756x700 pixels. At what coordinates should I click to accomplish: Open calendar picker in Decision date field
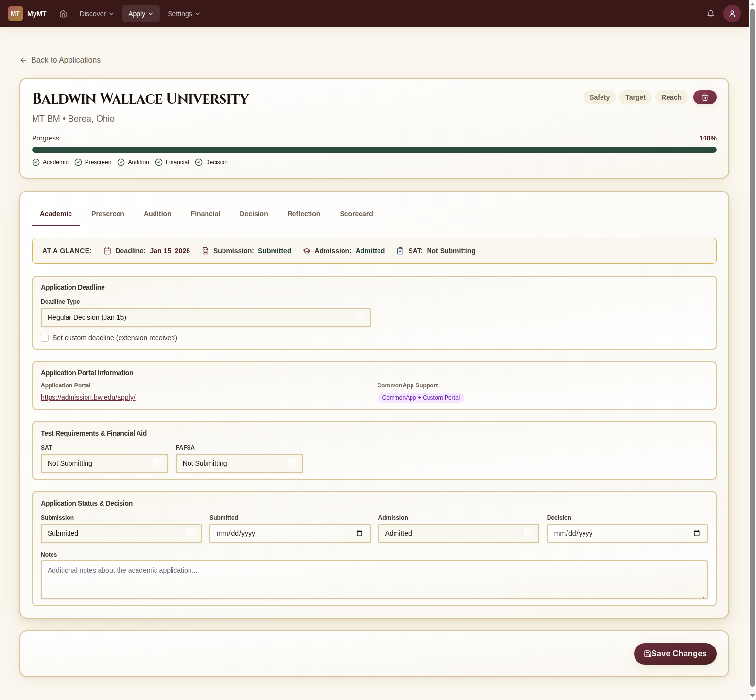point(697,533)
